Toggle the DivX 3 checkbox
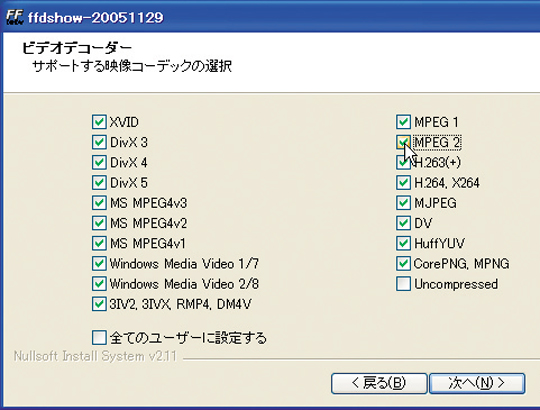 coord(99,142)
